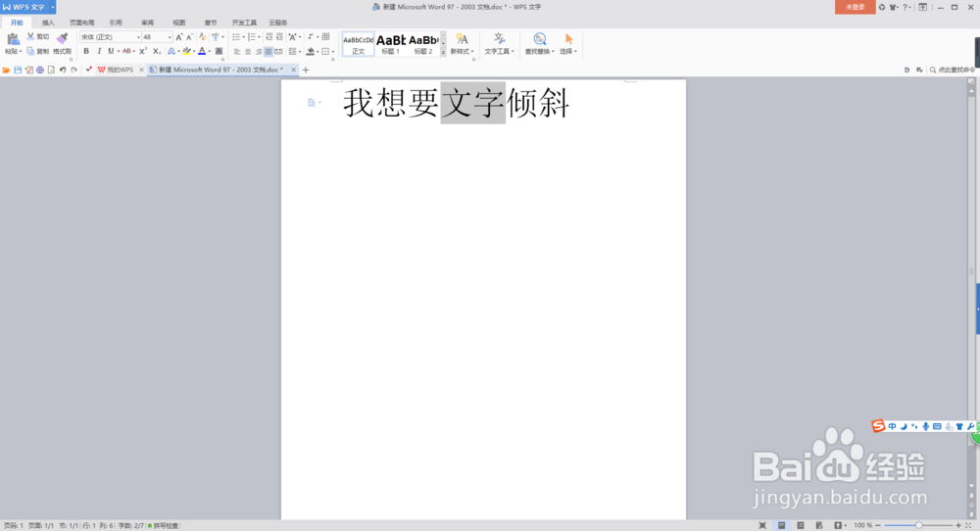The height and width of the screenshot is (531, 980).
Task: Switch to the 视图 (View) tab
Action: click(178, 23)
